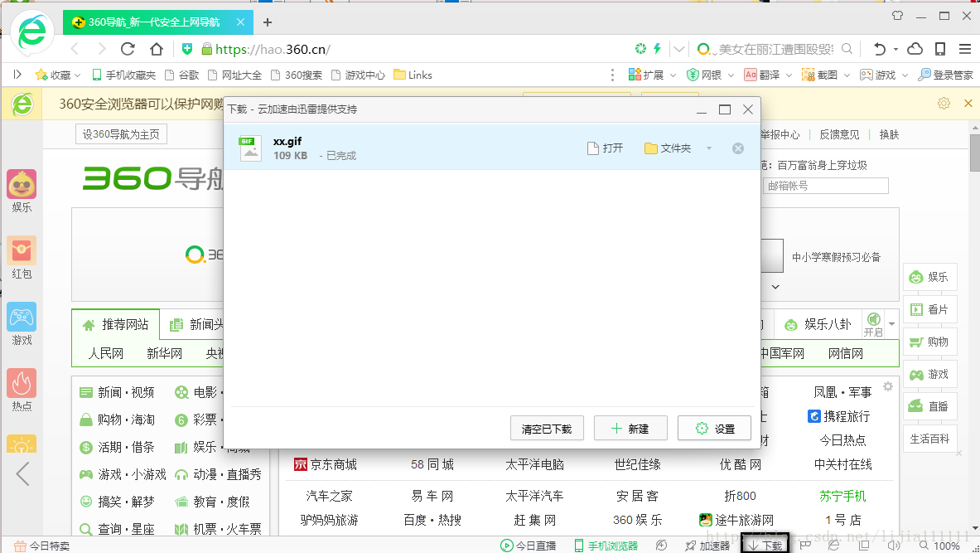This screenshot has height=553, width=980.
Task: Open the 谷歌 bookmark
Action: [182, 75]
